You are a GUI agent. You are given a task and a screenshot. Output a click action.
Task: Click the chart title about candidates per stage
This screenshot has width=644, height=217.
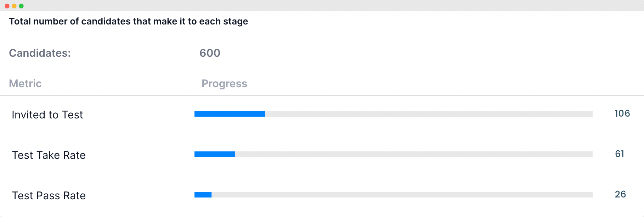[129, 22]
